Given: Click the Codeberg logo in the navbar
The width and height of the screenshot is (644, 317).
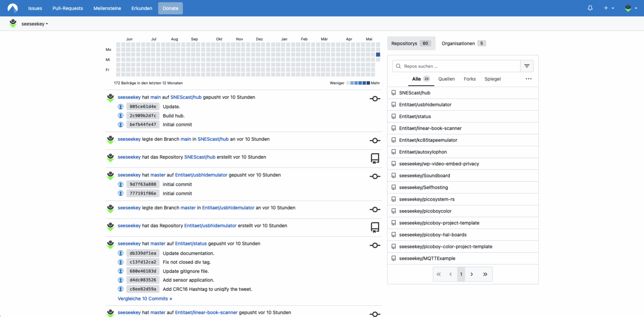Looking at the screenshot, I should 13,8.
